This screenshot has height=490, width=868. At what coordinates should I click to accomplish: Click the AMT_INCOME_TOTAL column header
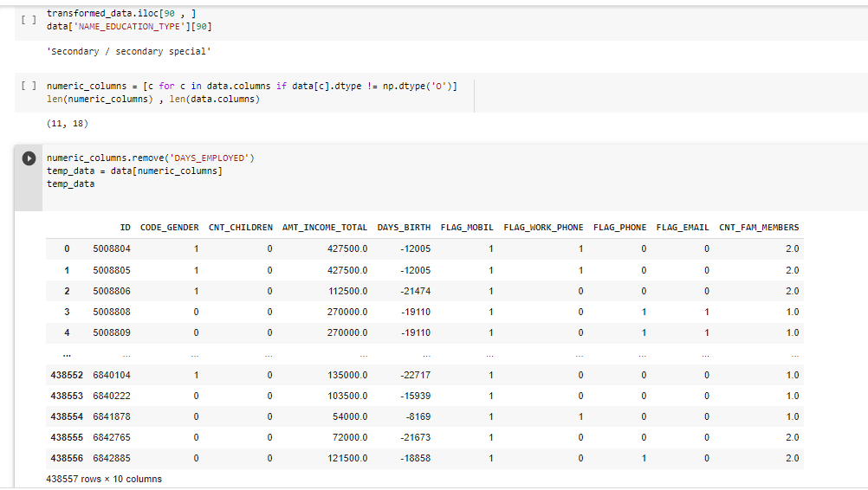click(x=325, y=228)
